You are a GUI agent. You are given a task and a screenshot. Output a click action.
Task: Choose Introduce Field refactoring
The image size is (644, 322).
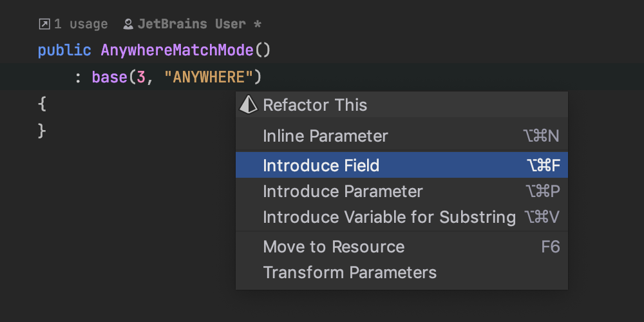coord(321,166)
